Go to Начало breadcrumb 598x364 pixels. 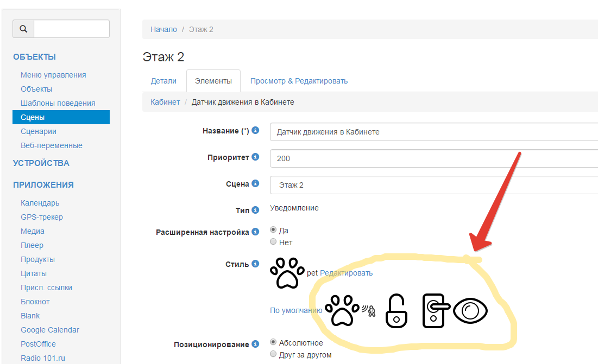[163, 29]
